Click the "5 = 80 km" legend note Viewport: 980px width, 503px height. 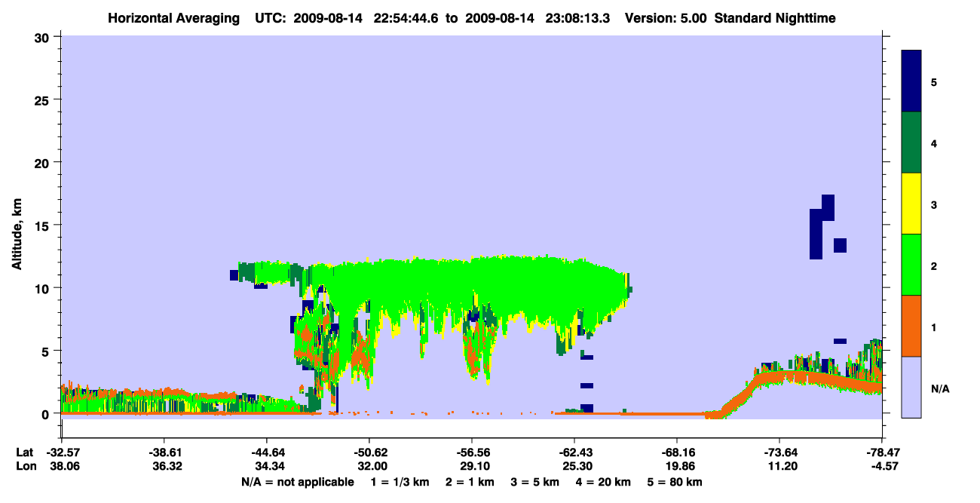pyautogui.click(x=675, y=482)
